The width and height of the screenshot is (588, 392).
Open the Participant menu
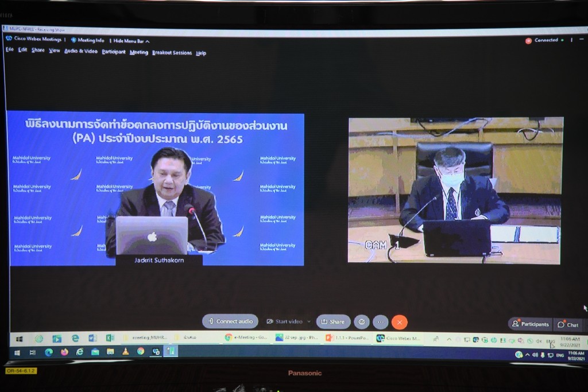click(x=114, y=52)
